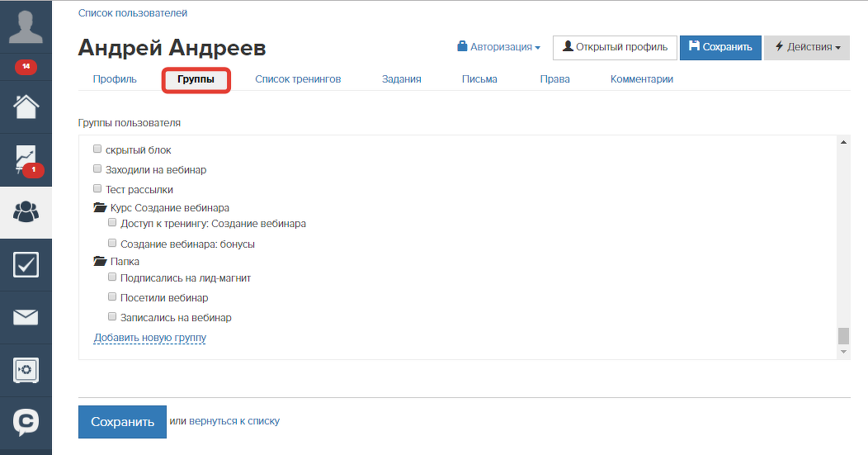Viewport: 868px width, 455px height.
Task: Go to the Права tab
Action: [554, 79]
